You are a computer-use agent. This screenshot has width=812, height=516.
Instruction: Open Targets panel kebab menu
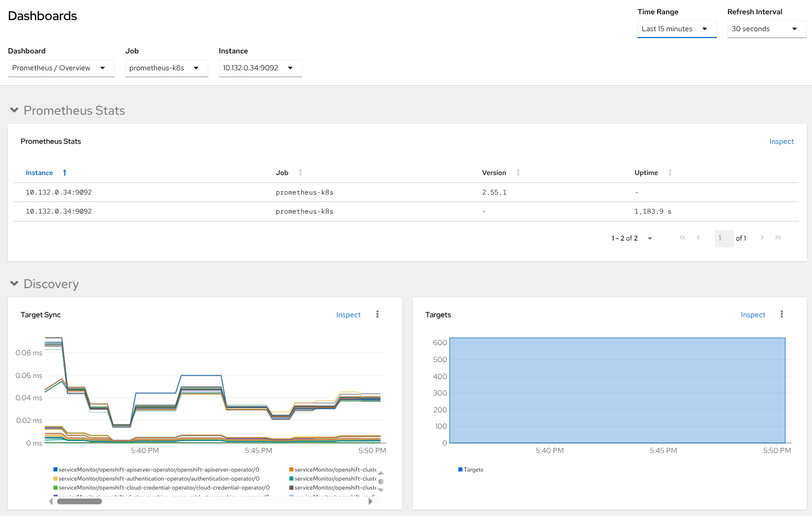point(781,315)
